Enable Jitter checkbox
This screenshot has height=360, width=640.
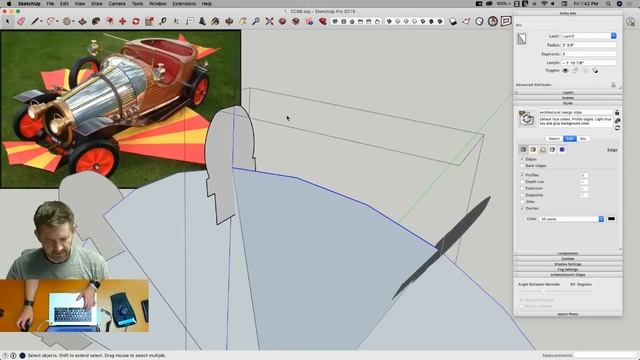(x=522, y=202)
